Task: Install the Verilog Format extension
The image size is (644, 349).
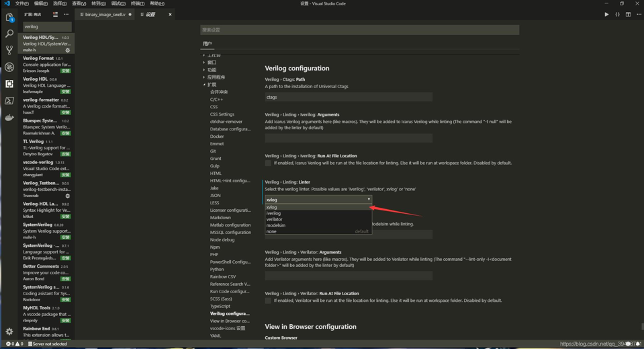Action: click(66, 71)
